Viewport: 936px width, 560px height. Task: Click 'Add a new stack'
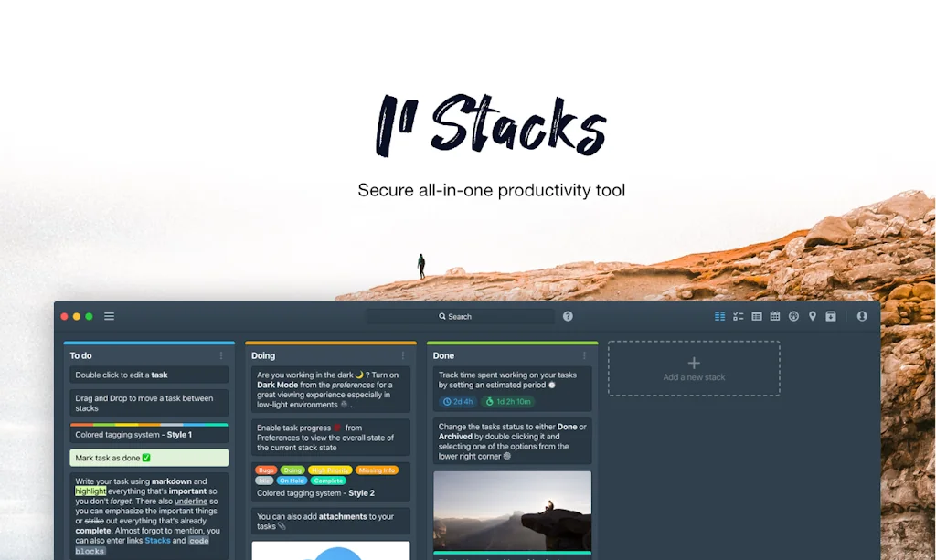click(693, 368)
